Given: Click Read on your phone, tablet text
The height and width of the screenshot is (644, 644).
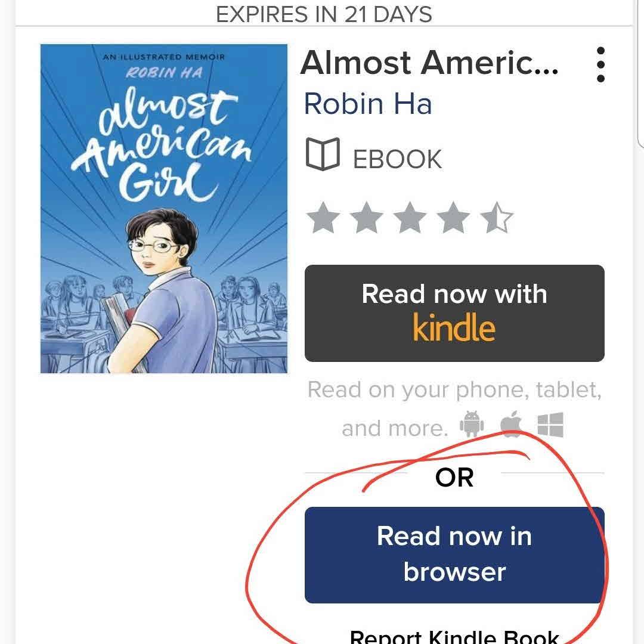Looking at the screenshot, I should point(454,389).
